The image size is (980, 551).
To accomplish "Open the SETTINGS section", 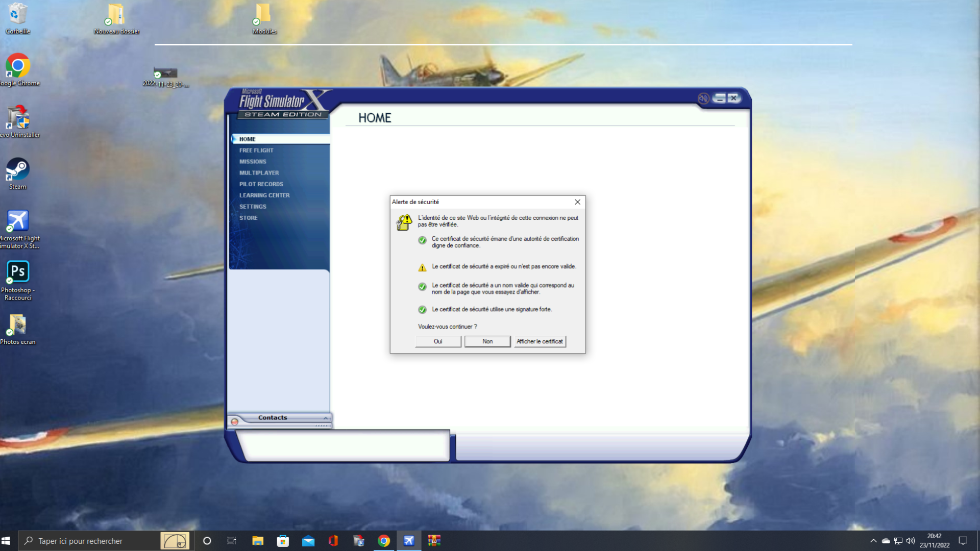I will coord(253,207).
